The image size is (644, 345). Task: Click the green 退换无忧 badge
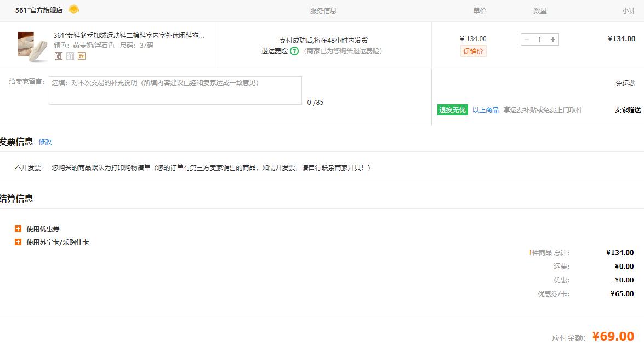pyautogui.click(x=452, y=110)
